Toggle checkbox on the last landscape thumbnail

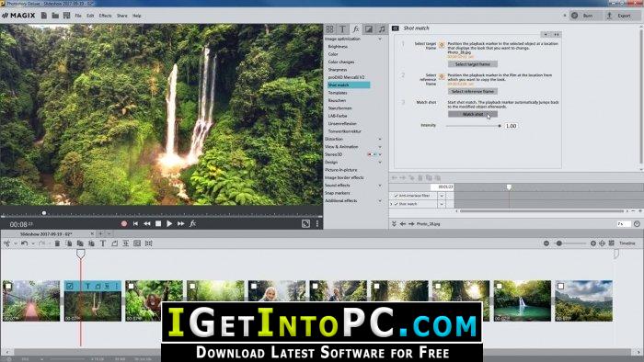[560, 286]
